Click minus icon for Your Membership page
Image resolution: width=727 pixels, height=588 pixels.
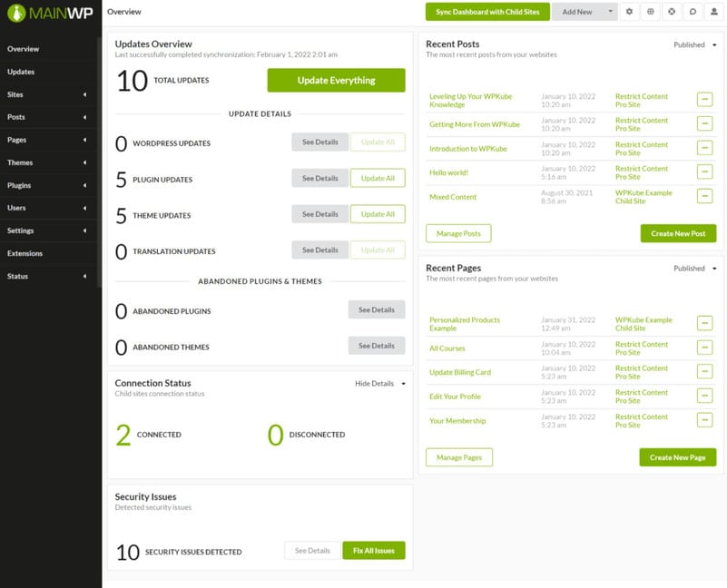[x=704, y=420]
